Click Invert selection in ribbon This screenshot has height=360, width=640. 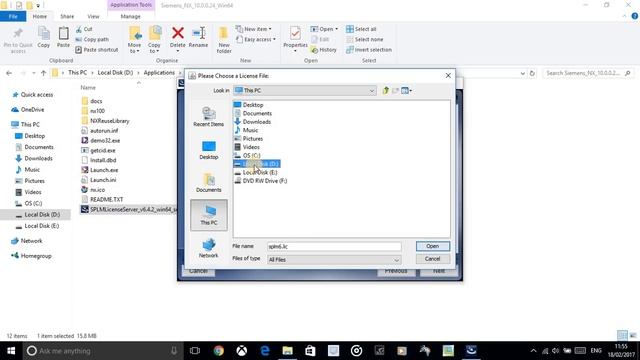(369, 49)
